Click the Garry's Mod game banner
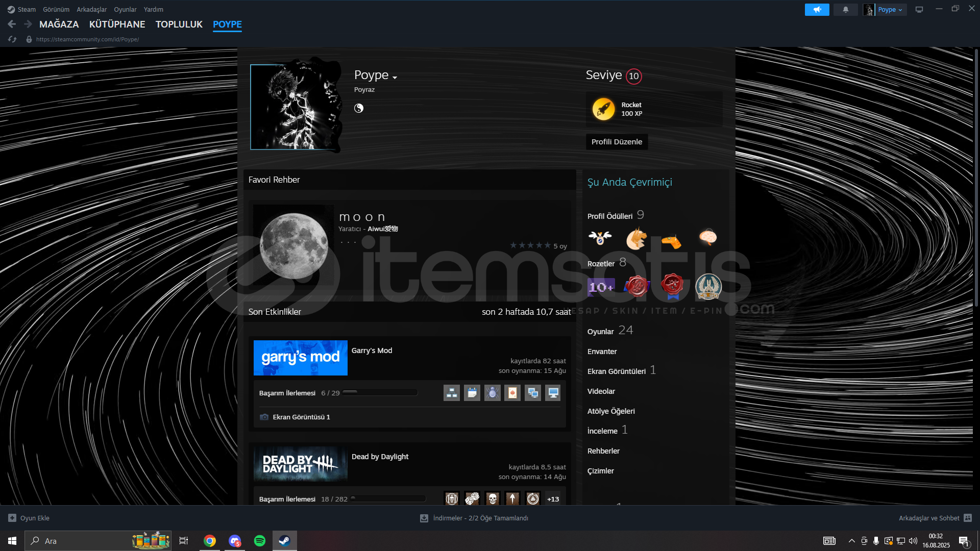The height and width of the screenshot is (551, 980). coord(300,358)
